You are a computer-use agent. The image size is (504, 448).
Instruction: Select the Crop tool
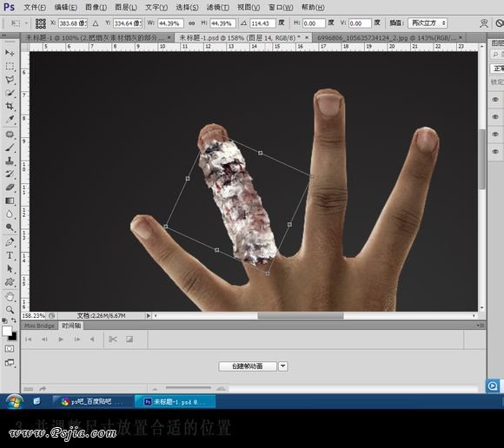point(10,106)
